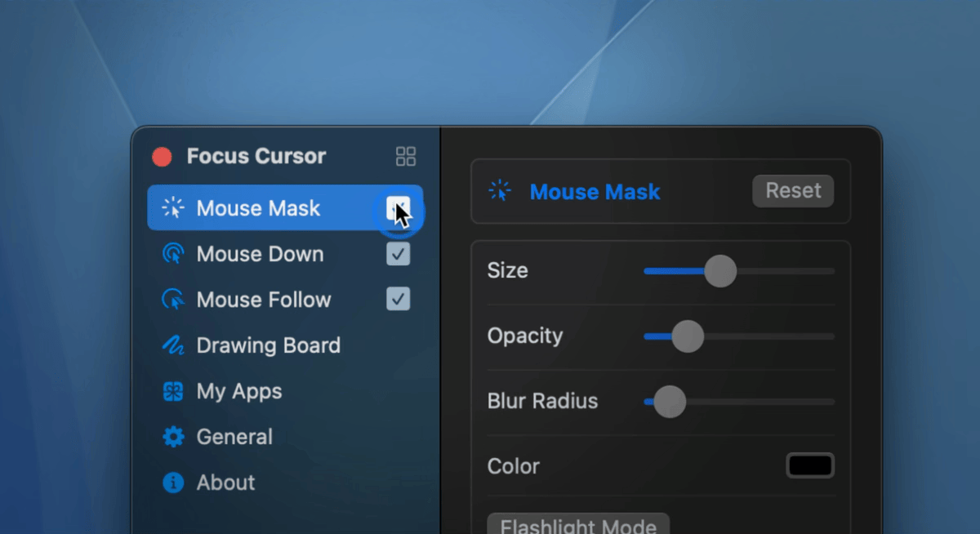Click the Mouse Mask cursor icon in sidebar
This screenshot has width=980, height=534.
(173, 208)
